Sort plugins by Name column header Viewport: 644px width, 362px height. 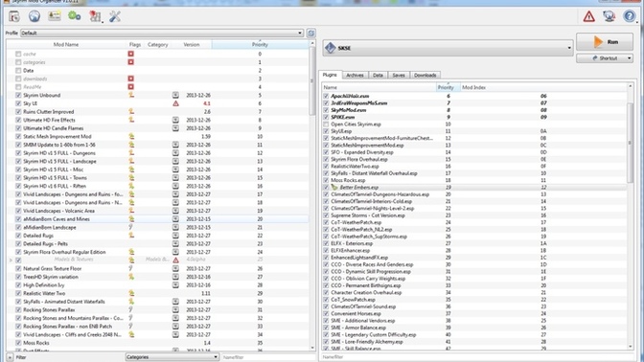(379, 87)
